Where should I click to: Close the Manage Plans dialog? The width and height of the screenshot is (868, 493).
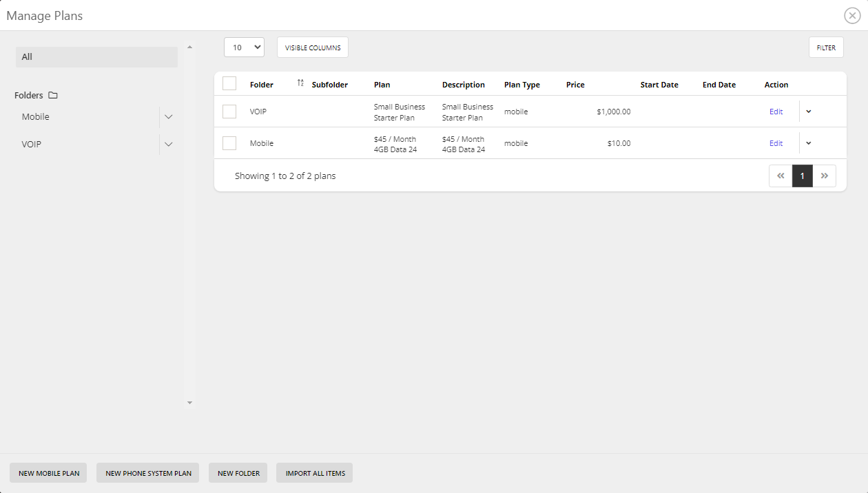click(x=852, y=16)
